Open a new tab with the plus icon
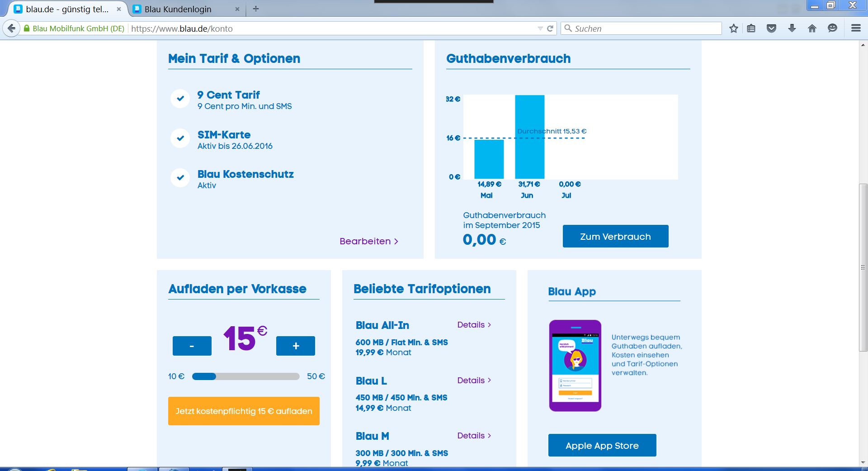This screenshot has height=471, width=868. 256,9
